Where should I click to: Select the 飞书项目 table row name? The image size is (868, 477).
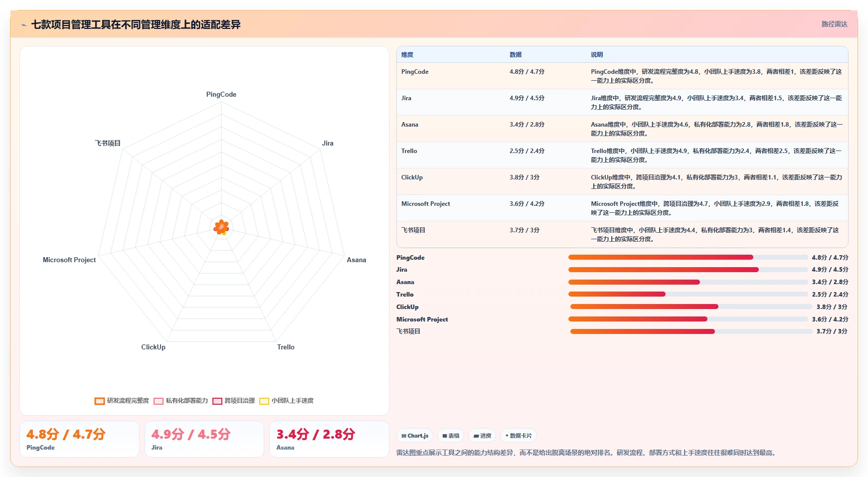pos(413,230)
